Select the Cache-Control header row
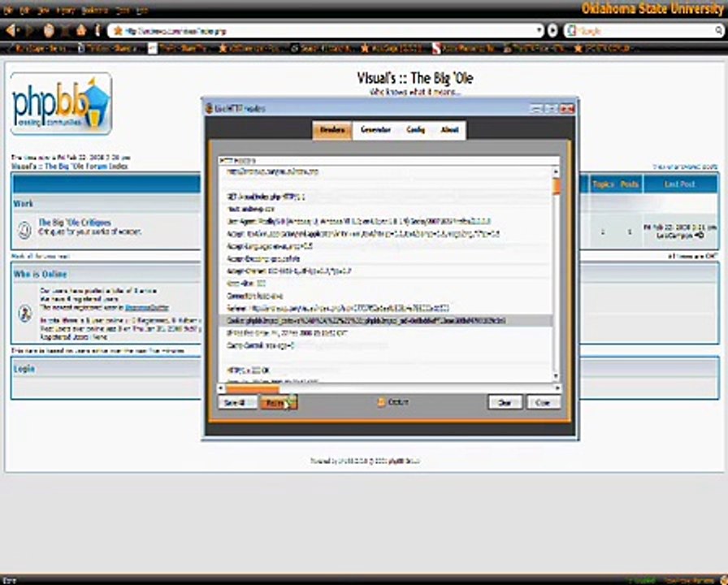The image size is (728, 585). click(x=385, y=345)
